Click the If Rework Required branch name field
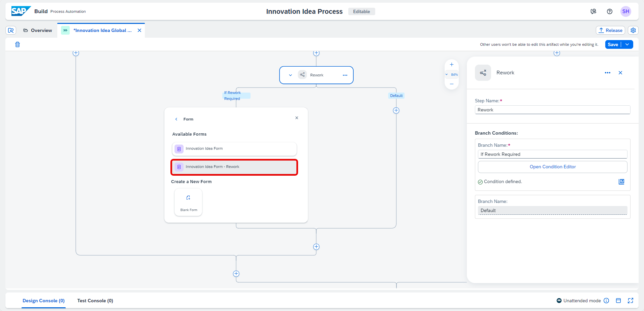The height and width of the screenshot is (311, 644). (x=552, y=154)
